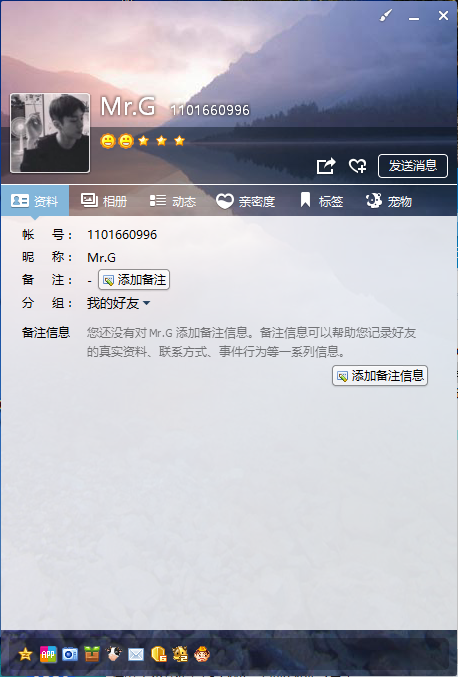This screenshot has width=458, height=677.
Task: Click the 添加备注 button
Action: click(134, 280)
